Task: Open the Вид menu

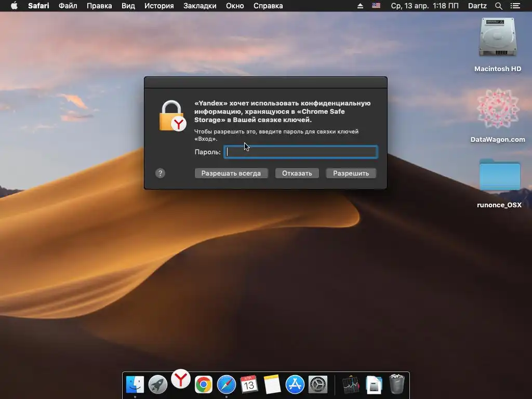Action: (x=128, y=6)
